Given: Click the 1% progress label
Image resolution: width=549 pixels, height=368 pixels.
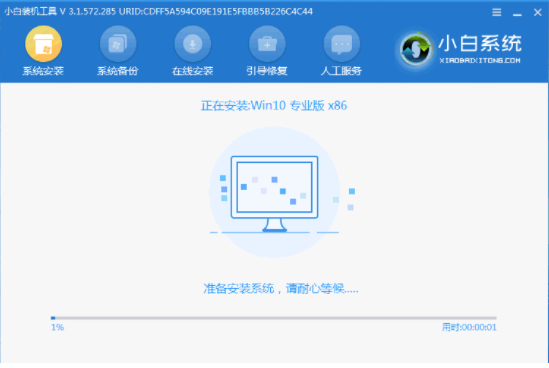Looking at the screenshot, I should (57, 327).
